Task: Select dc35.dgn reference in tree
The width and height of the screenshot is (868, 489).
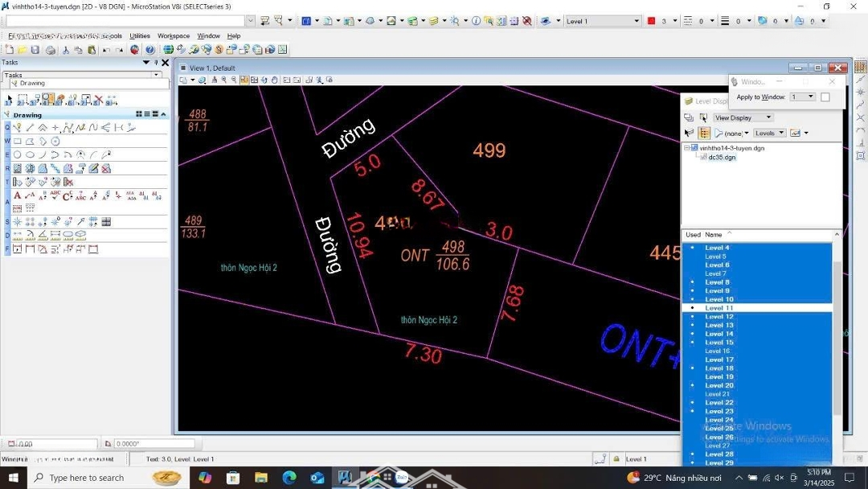Action: [721, 158]
